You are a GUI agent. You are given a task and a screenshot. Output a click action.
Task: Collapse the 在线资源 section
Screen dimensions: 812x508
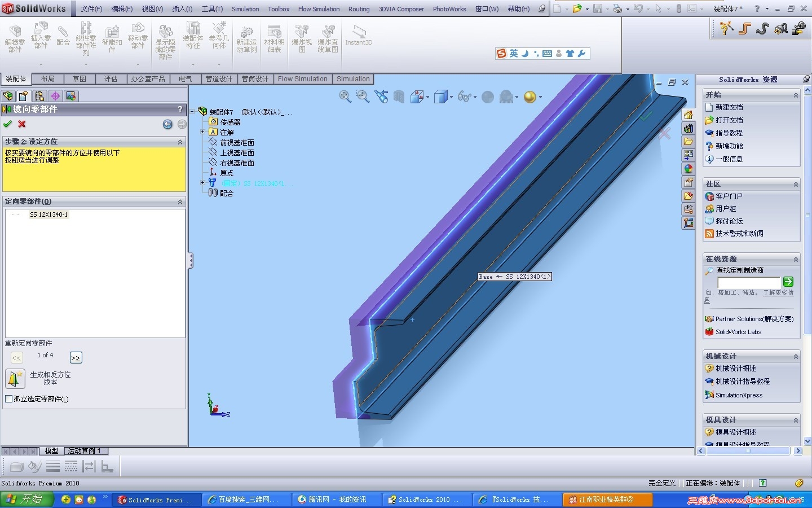(x=796, y=259)
